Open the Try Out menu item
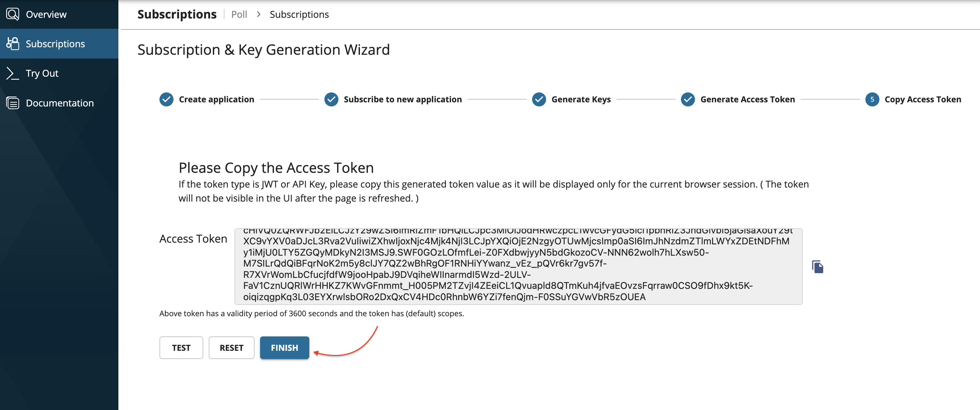This screenshot has width=980, height=410. (x=42, y=73)
